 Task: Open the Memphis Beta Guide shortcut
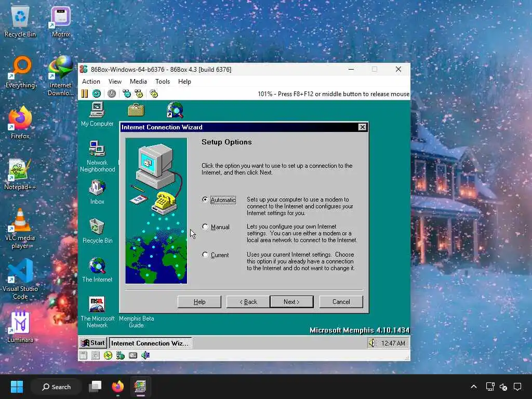point(137,322)
